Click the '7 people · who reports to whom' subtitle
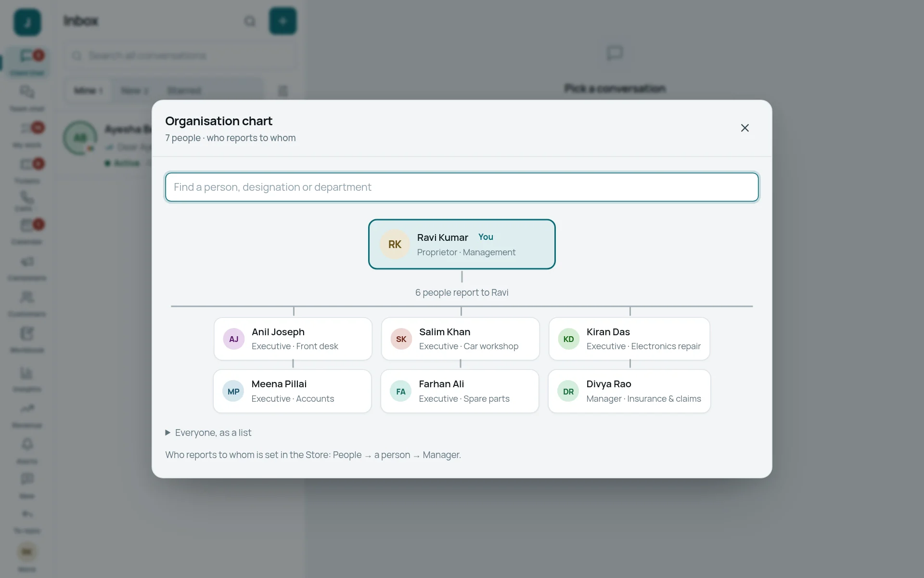Screen dimensions: 924x578 coord(231,138)
